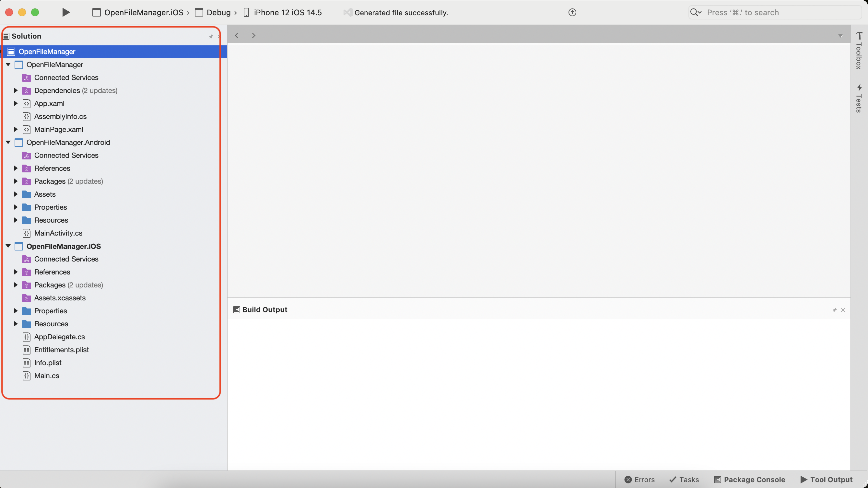The height and width of the screenshot is (488, 868).
Task: Click the MainActivity.cs file icon
Action: 27,233
